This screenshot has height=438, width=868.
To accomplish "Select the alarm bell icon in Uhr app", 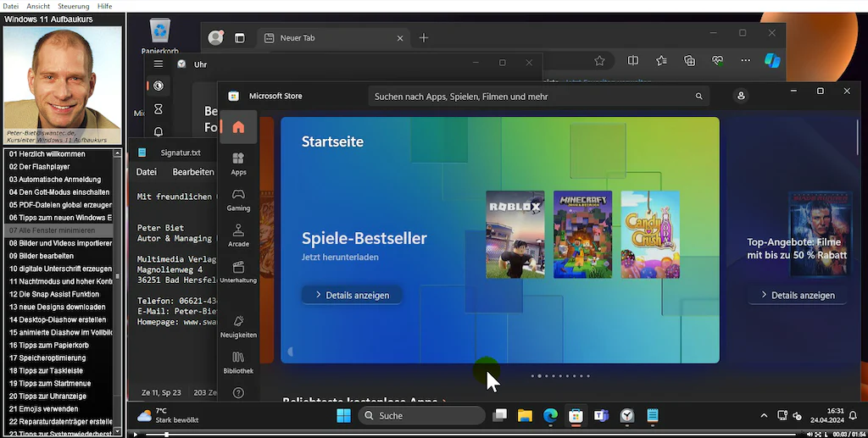I will tap(159, 131).
